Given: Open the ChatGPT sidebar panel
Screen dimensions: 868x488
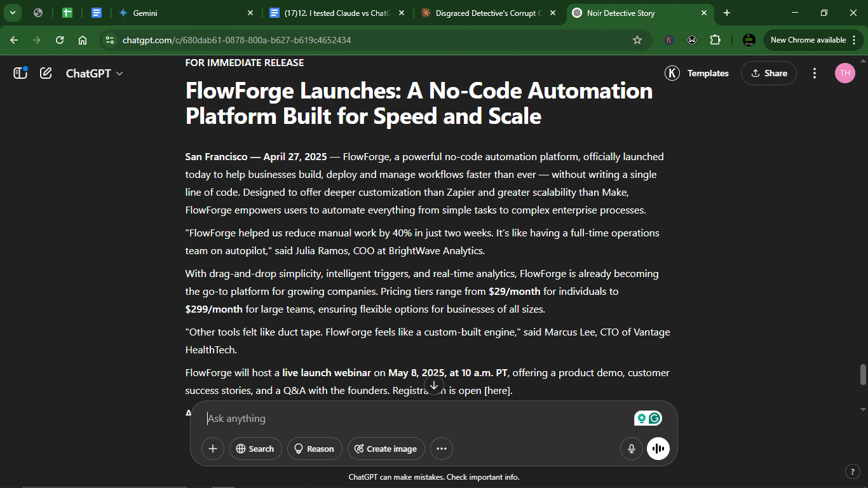Looking at the screenshot, I should coord(20,73).
